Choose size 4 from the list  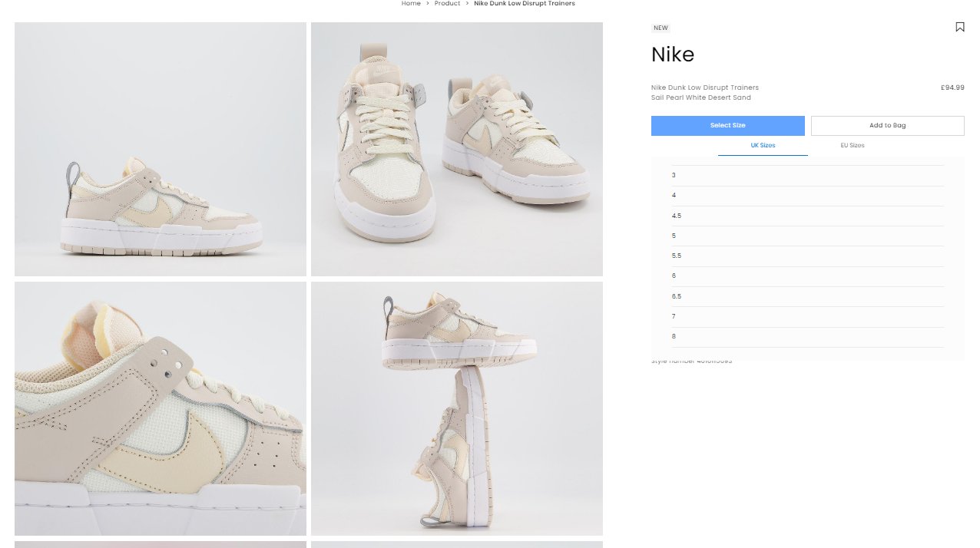808,196
